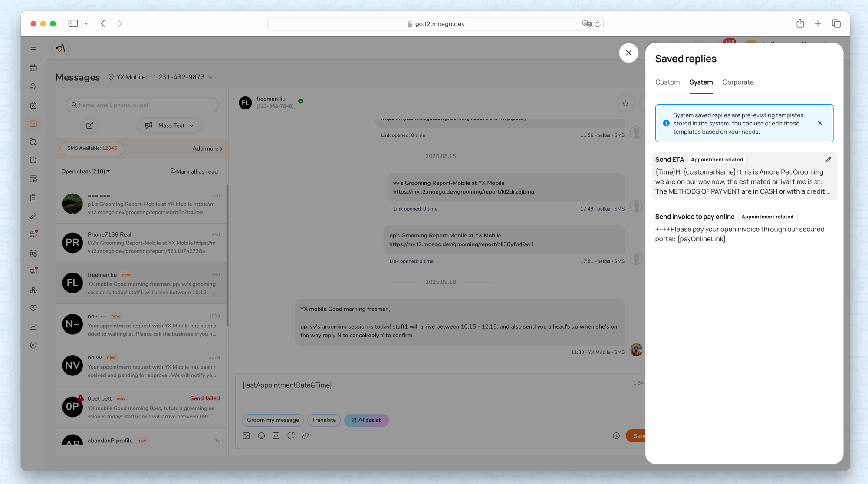
Task: Click the compose new message icon
Action: (x=90, y=126)
